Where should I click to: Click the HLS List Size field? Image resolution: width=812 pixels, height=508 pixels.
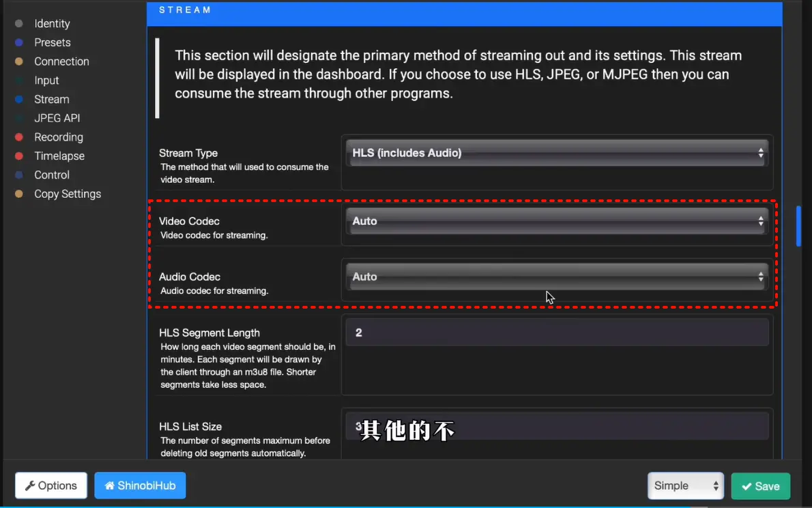coord(557,427)
